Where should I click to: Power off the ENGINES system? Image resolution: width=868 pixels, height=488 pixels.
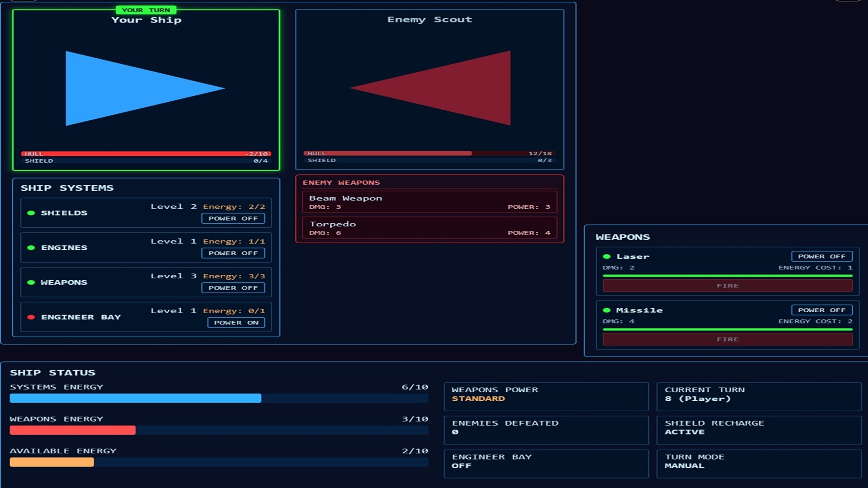point(233,253)
